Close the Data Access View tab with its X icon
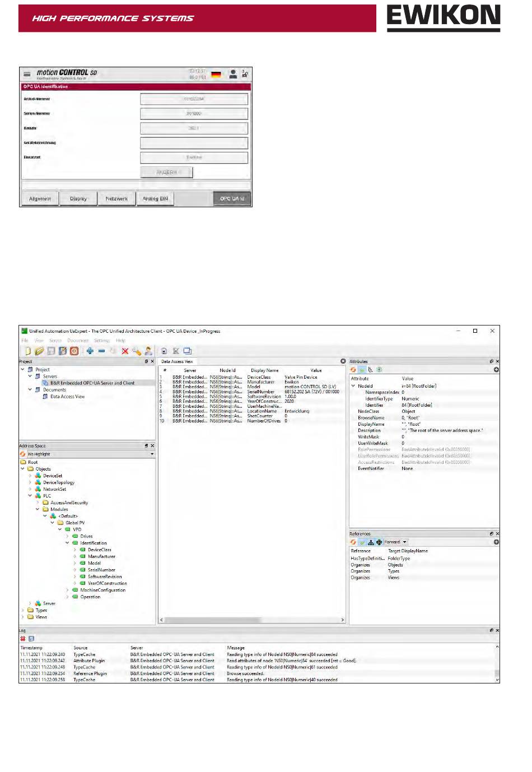Image resolution: width=532 pixels, height=772 pixels. 343,361
